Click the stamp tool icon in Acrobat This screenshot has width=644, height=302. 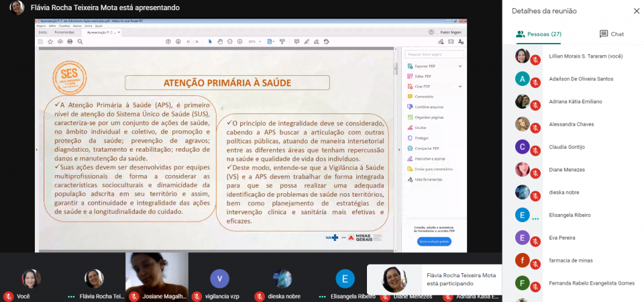[327, 42]
